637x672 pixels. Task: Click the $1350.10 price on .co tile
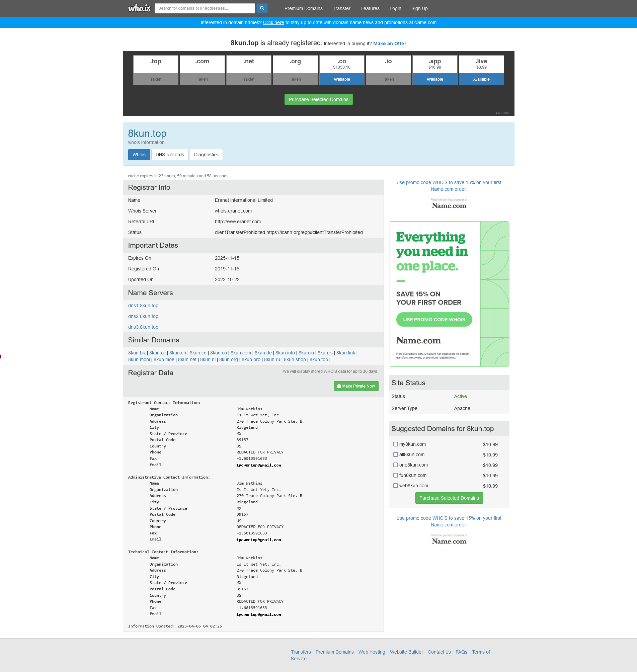pyautogui.click(x=341, y=67)
